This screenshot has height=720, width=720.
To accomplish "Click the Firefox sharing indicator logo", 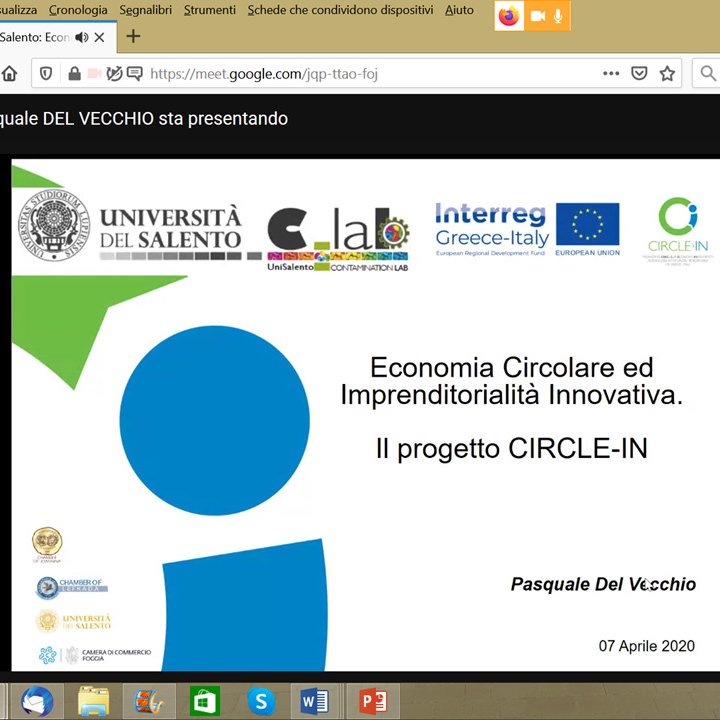I will pyautogui.click(x=509, y=16).
